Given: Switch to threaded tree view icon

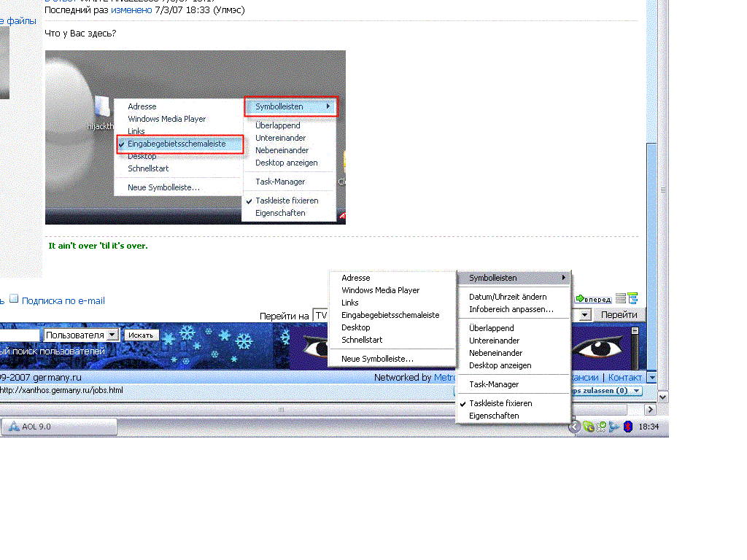Looking at the screenshot, I should [x=632, y=298].
